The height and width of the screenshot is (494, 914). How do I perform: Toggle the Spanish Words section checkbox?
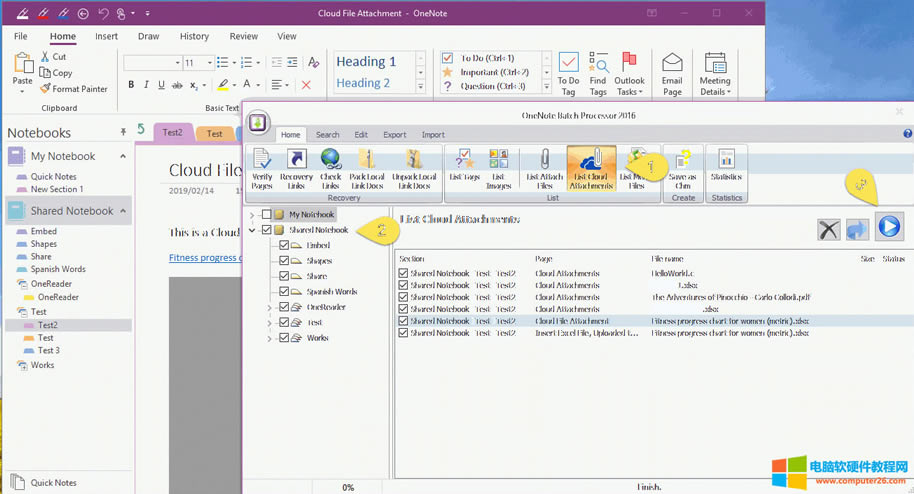click(x=285, y=291)
